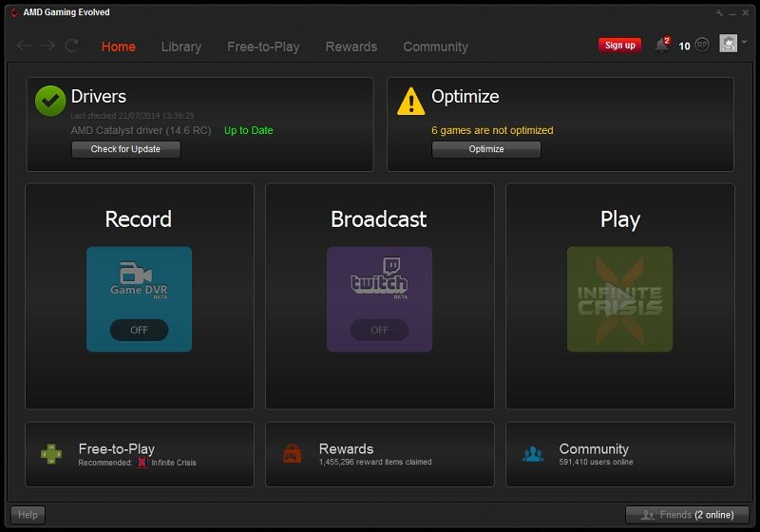Click the refresh page arrow icon
The image size is (760, 532).
pyautogui.click(x=72, y=46)
